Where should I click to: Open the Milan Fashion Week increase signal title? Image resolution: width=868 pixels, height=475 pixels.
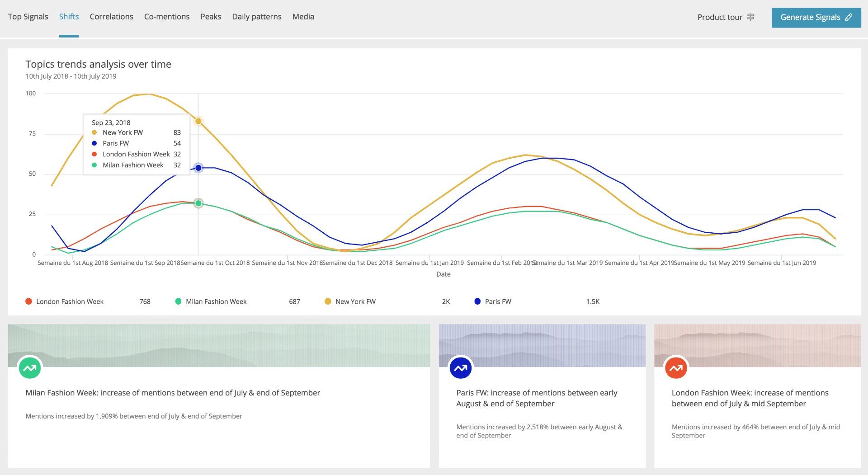pos(173,393)
